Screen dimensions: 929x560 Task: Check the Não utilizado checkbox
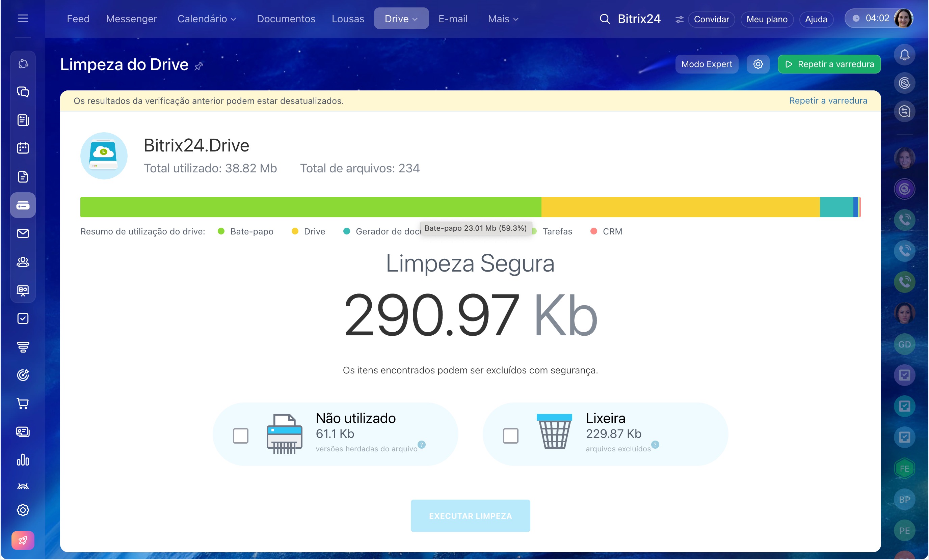tap(241, 436)
